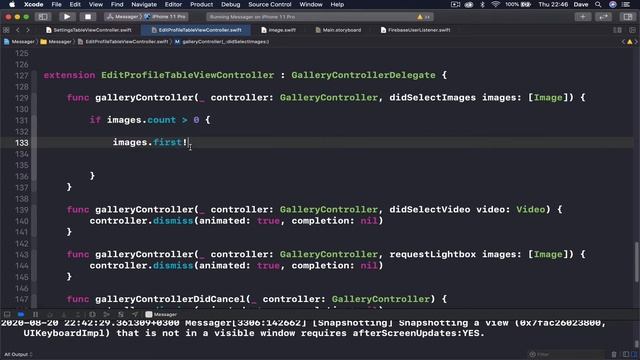Open the Product menu
The height and width of the screenshot is (360, 640).
pyautogui.click(x=201, y=4)
